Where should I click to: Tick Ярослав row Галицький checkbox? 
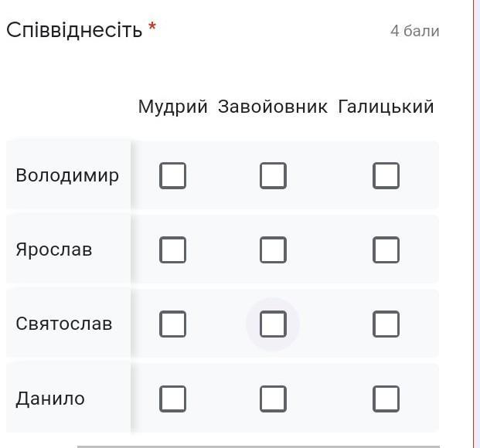pyautogui.click(x=386, y=249)
